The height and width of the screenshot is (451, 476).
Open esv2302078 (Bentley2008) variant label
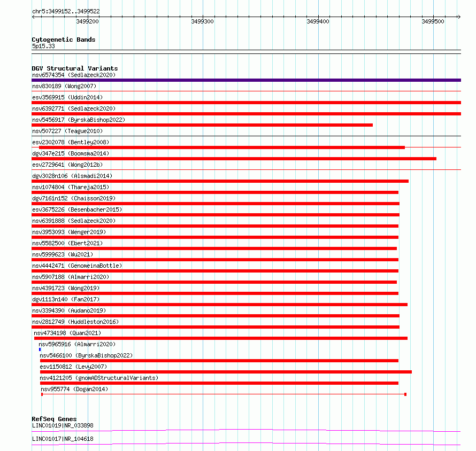tap(71, 142)
